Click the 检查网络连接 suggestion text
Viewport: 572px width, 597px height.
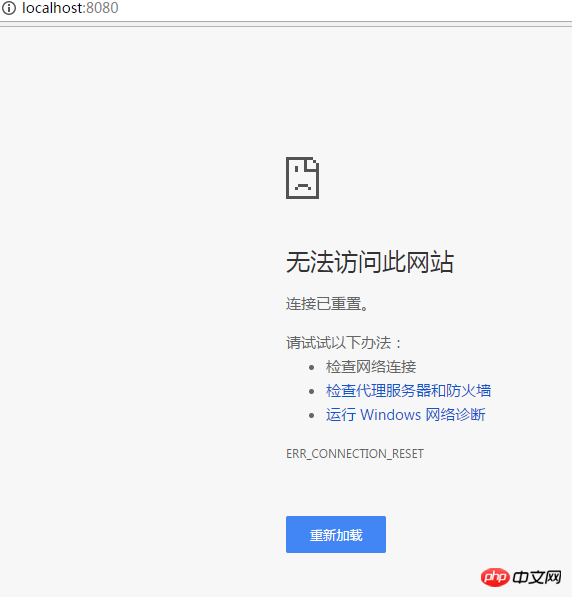[x=371, y=367]
